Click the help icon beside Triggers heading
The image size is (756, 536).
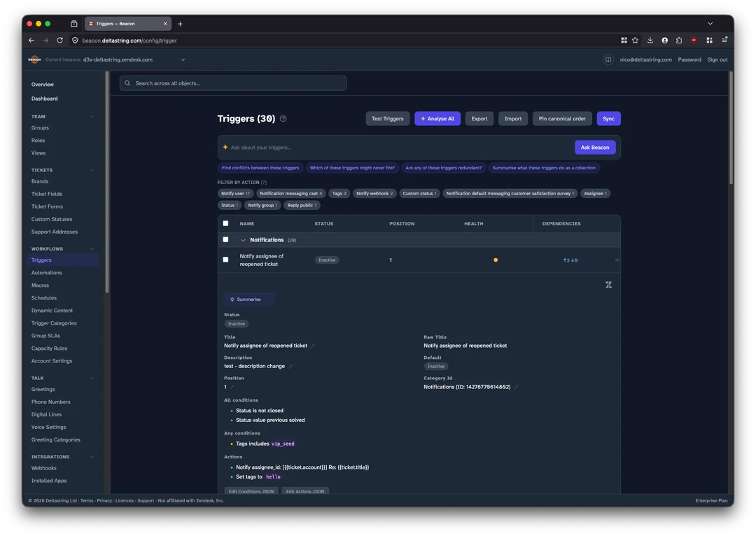click(283, 118)
